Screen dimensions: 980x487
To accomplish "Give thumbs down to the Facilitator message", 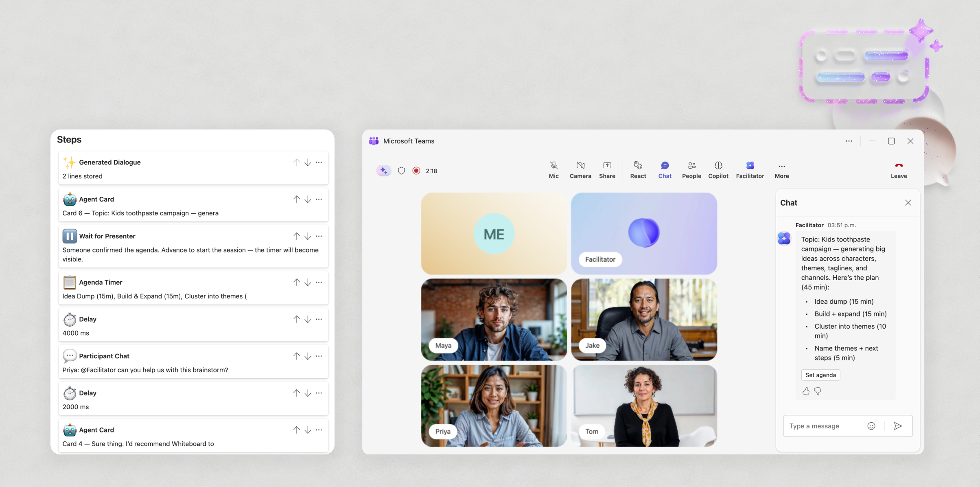I will tap(818, 391).
